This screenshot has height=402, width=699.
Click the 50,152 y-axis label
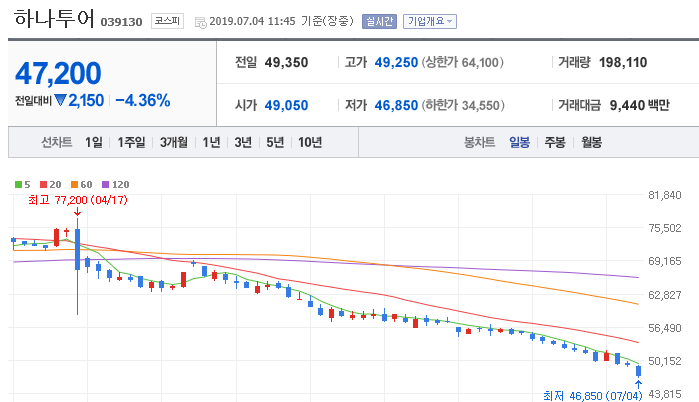665,361
